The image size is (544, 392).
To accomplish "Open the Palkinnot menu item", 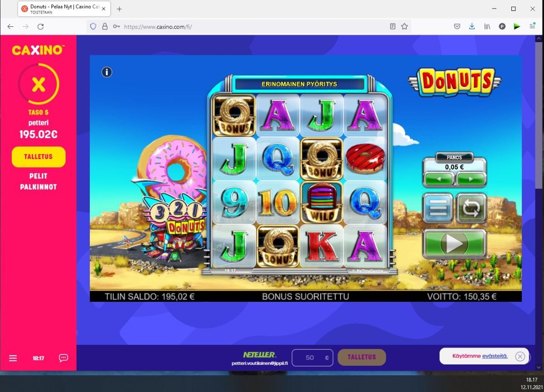I will (39, 187).
